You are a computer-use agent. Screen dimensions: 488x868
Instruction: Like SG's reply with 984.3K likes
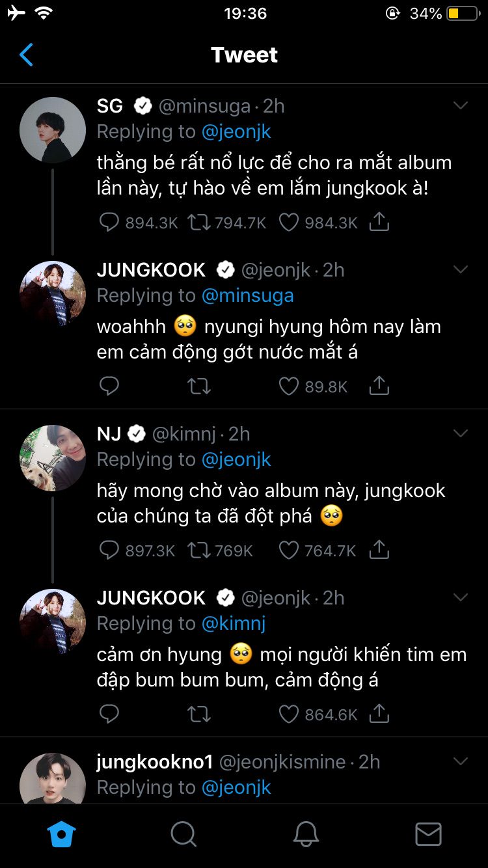(288, 223)
